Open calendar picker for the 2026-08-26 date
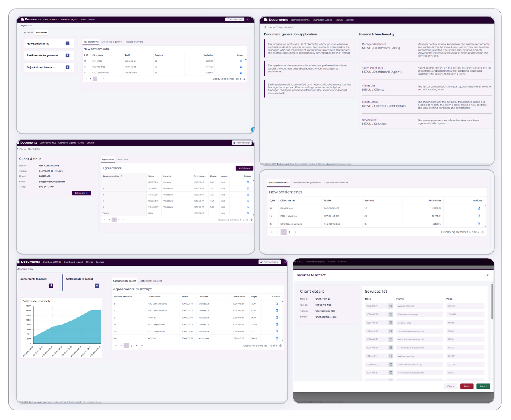This screenshot has height=420, width=511. tap(391, 314)
